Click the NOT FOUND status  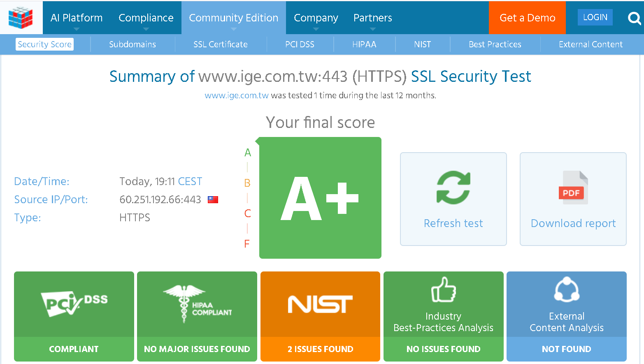click(x=567, y=349)
